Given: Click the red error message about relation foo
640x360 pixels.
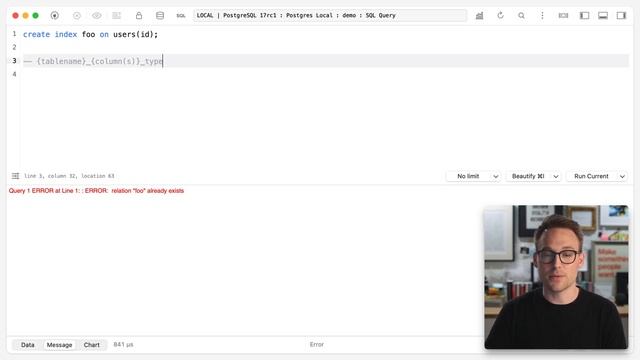Looking at the screenshot, I should tap(96, 191).
